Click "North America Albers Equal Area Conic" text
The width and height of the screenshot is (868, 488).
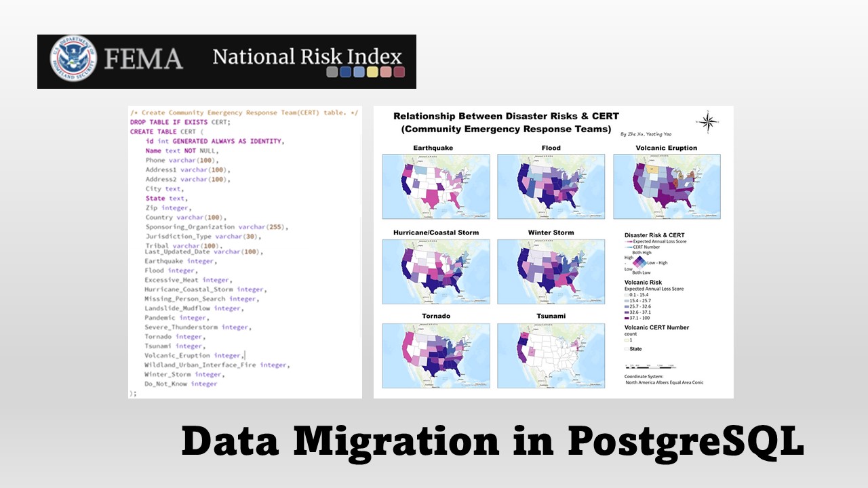665,382
